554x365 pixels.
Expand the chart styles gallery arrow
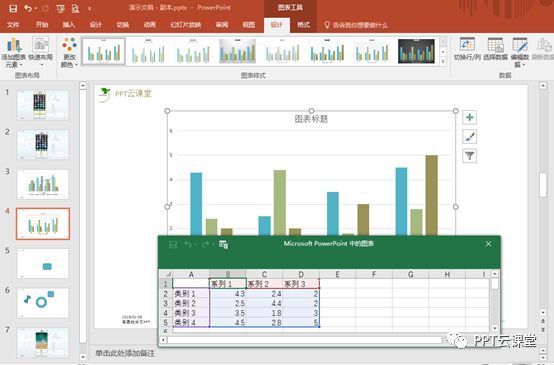pyautogui.click(x=443, y=61)
